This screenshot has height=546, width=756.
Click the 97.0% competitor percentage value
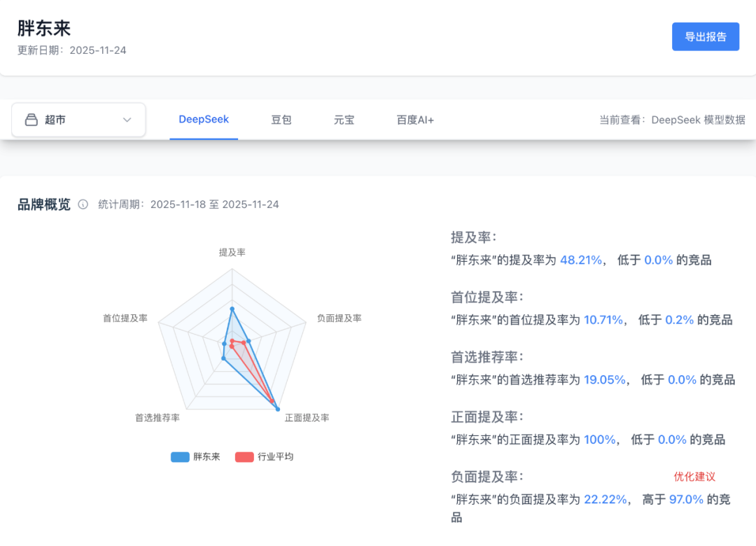click(686, 499)
